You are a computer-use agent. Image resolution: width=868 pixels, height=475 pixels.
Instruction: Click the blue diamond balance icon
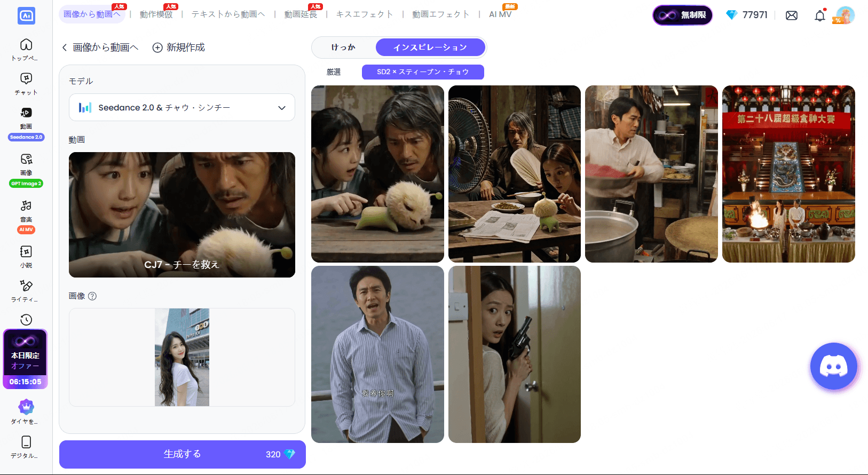[x=732, y=15]
